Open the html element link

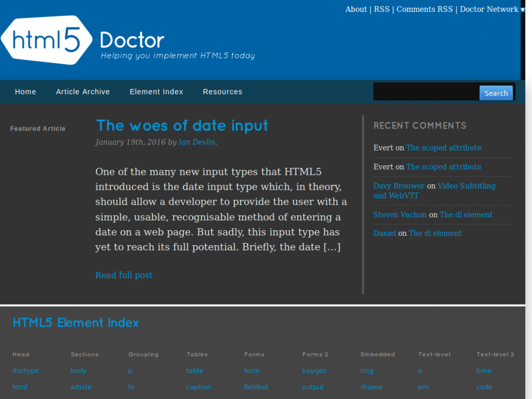(x=20, y=387)
